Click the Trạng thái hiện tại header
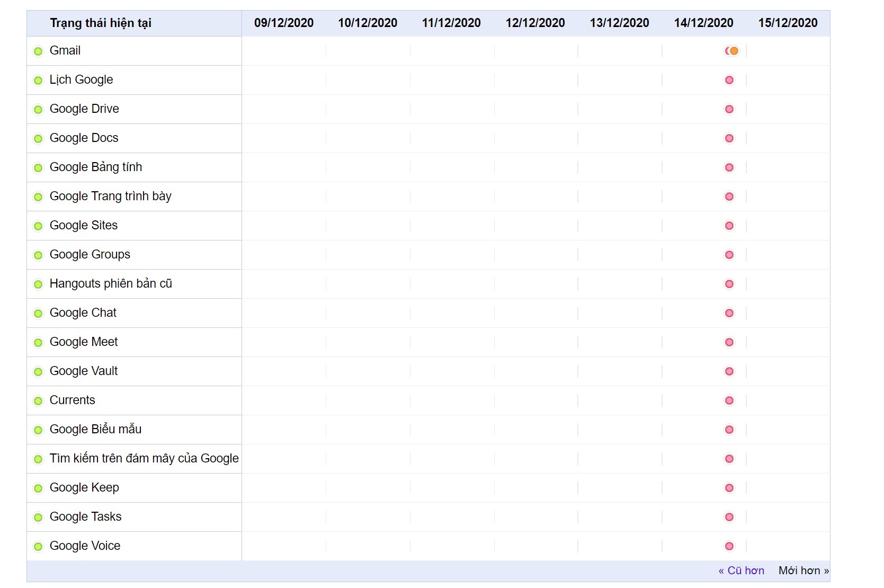884x588 pixels. click(x=101, y=23)
